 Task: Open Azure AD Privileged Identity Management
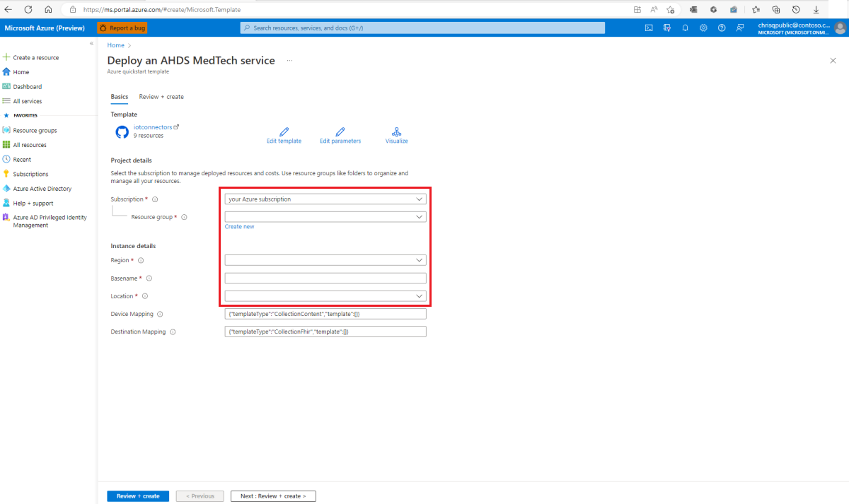(50, 221)
